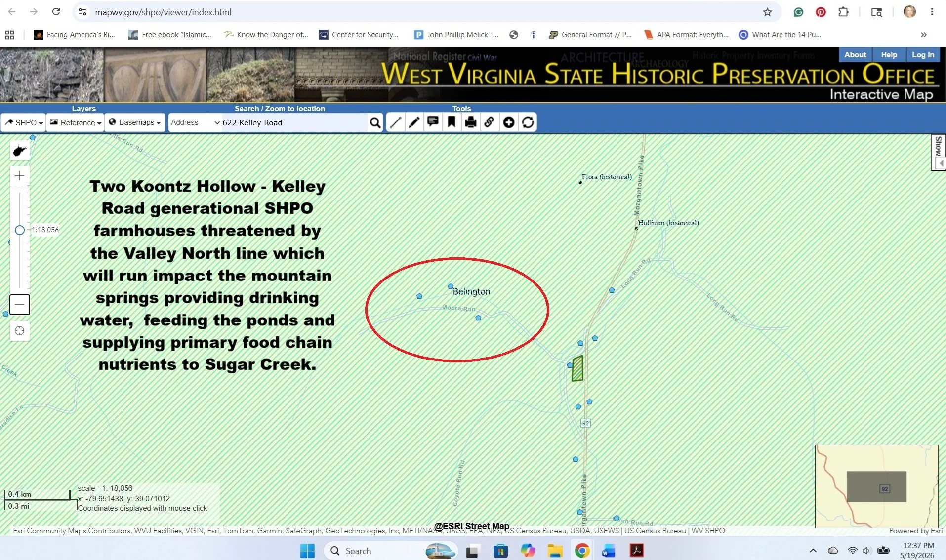Open the print map tool
Viewport: 946px width, 560px height.
471,122
